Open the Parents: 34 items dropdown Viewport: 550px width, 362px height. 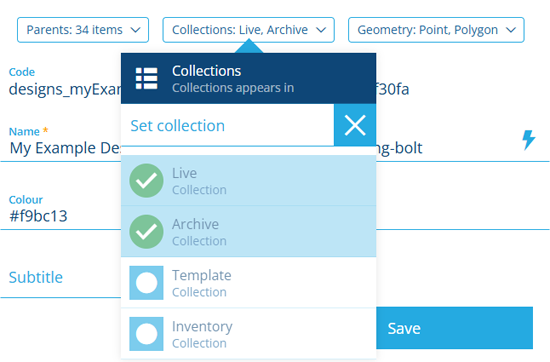(83, 30)
